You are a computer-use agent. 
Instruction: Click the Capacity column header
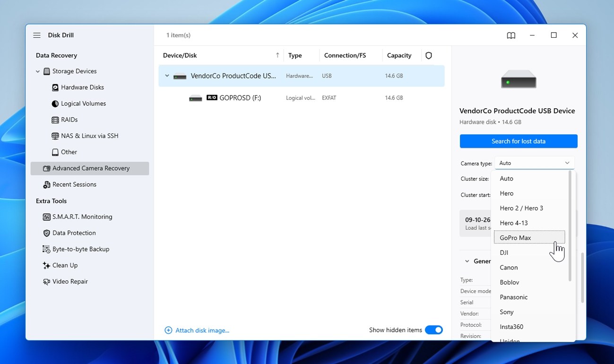pos(399,55)
